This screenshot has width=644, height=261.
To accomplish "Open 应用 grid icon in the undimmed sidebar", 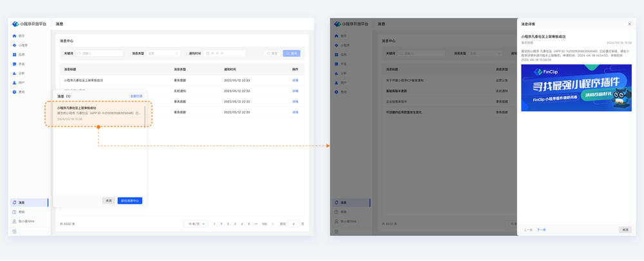I will (x=14, y=55).
